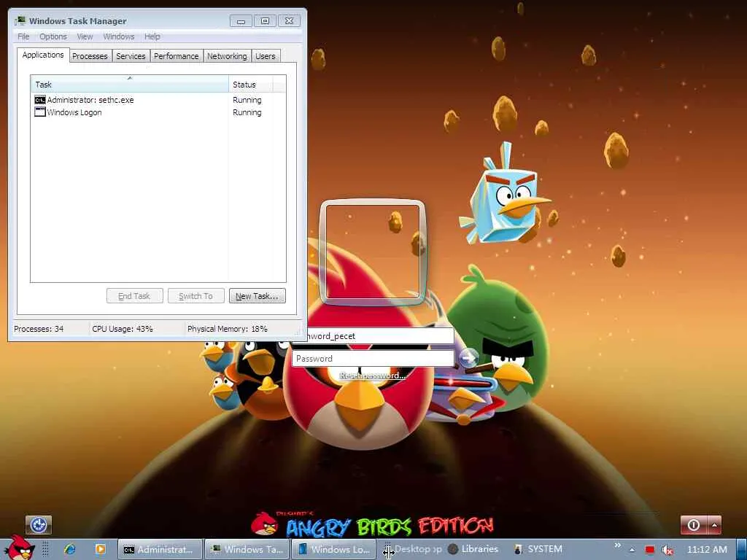The width and height of the screenshot is (747, 560).
Task: Switch to the Services tab
Action: tap(131, 56)
